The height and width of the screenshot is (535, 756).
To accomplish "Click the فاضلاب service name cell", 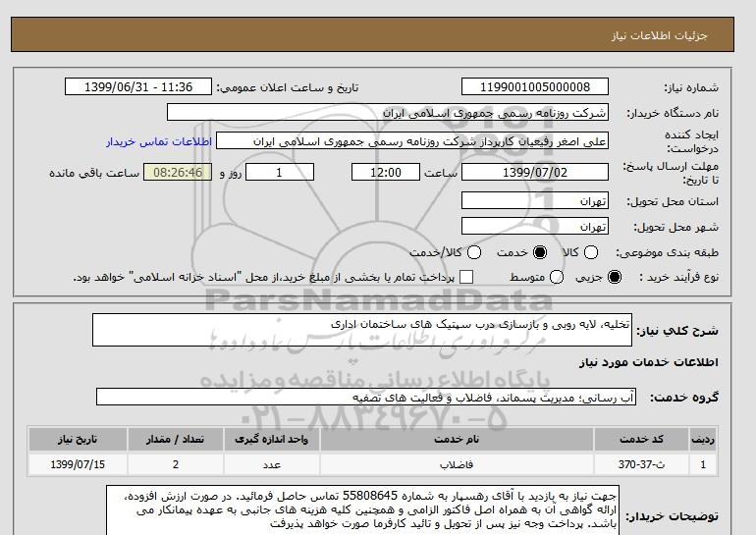I will (x=457, y=464).
